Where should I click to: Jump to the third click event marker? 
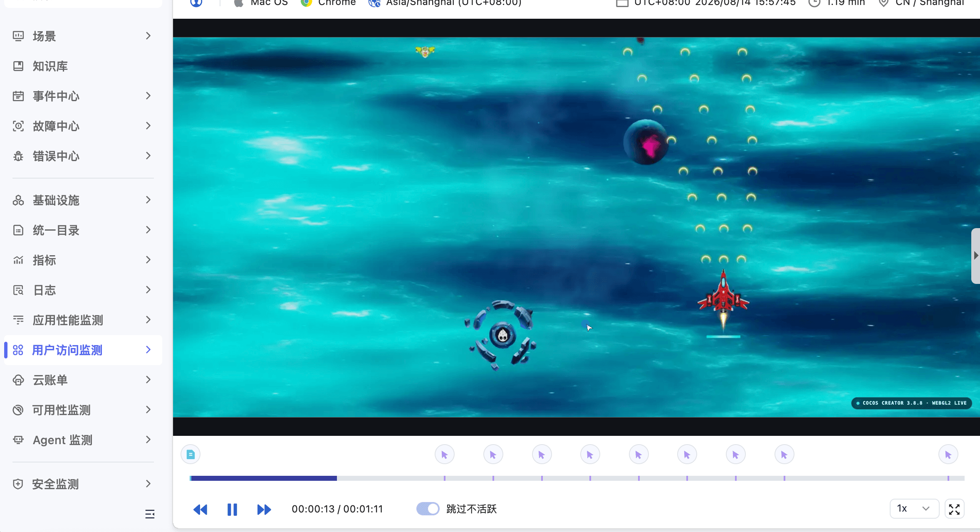click(x=542, y=455)
